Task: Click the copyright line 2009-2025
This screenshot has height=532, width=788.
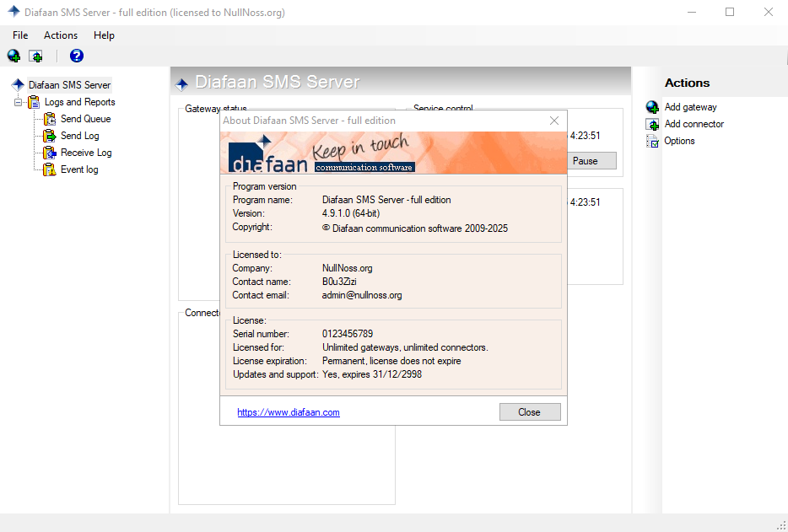Action: pos(415,228)
